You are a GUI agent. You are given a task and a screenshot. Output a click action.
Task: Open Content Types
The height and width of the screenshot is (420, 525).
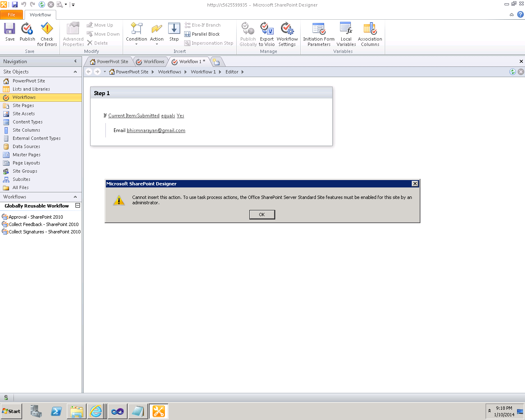[41, 122]
